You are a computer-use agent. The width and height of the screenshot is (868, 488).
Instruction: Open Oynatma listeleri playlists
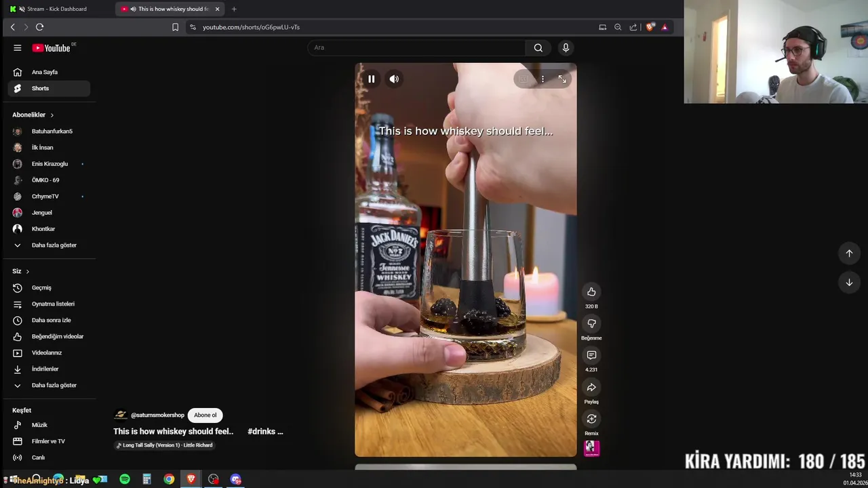click(x=49, y=304)
